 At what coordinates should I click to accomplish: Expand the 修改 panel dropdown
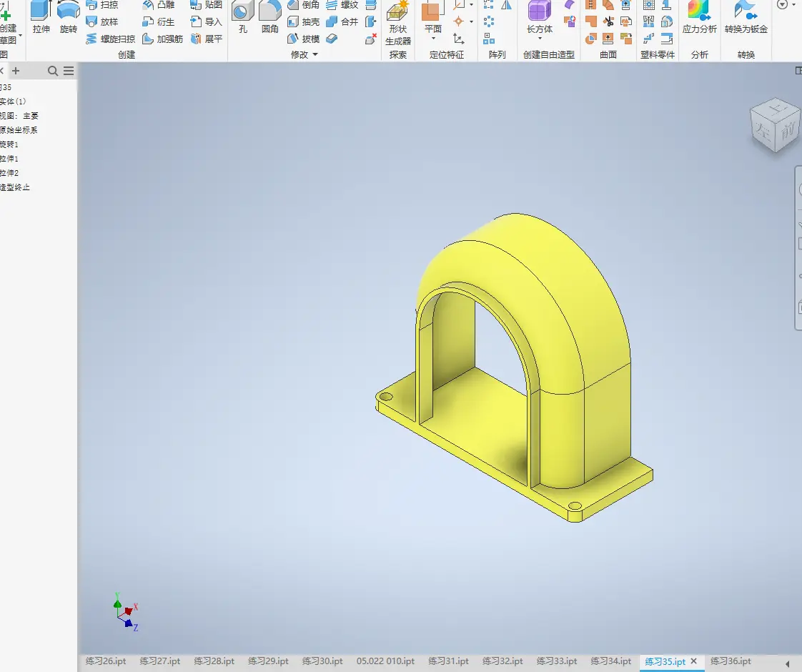[315, 55]
